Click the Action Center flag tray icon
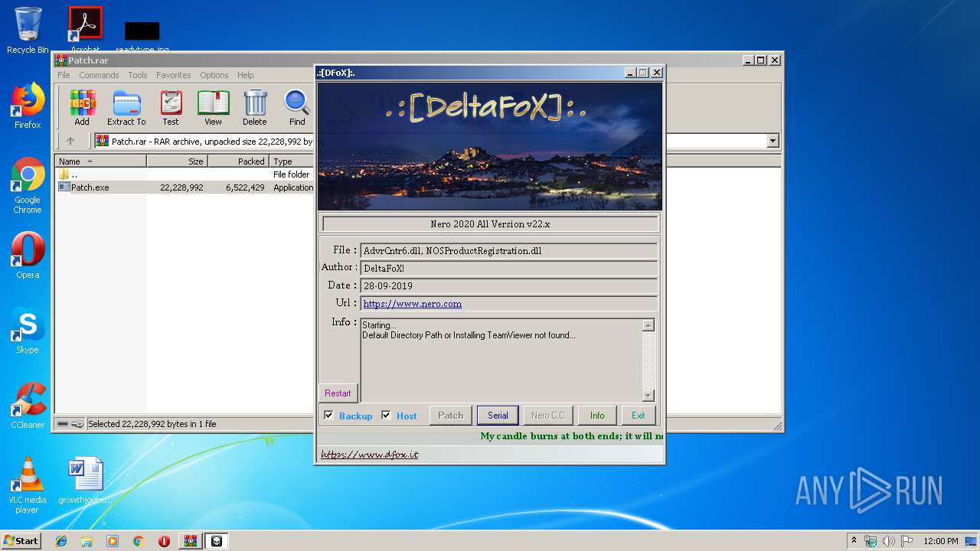 pos(906,541)
